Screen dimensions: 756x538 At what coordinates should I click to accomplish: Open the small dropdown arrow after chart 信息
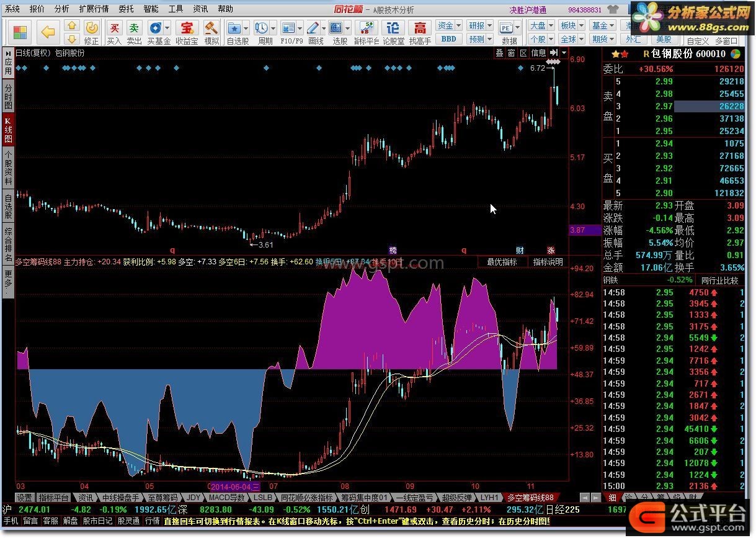coord(564,53)
